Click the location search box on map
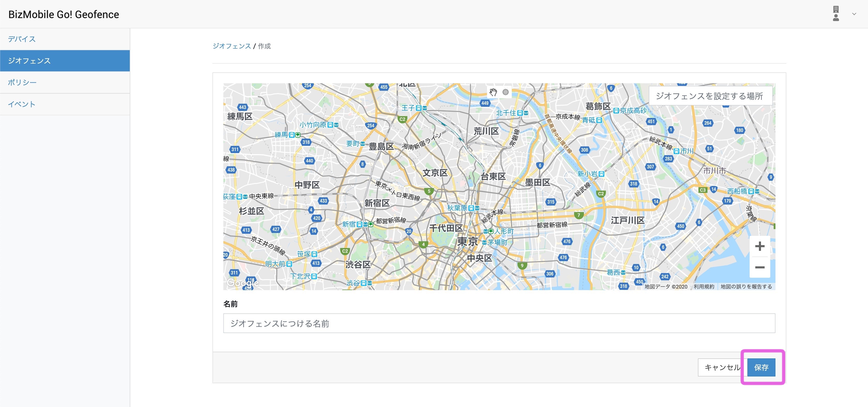 click(x=710, y=96)
